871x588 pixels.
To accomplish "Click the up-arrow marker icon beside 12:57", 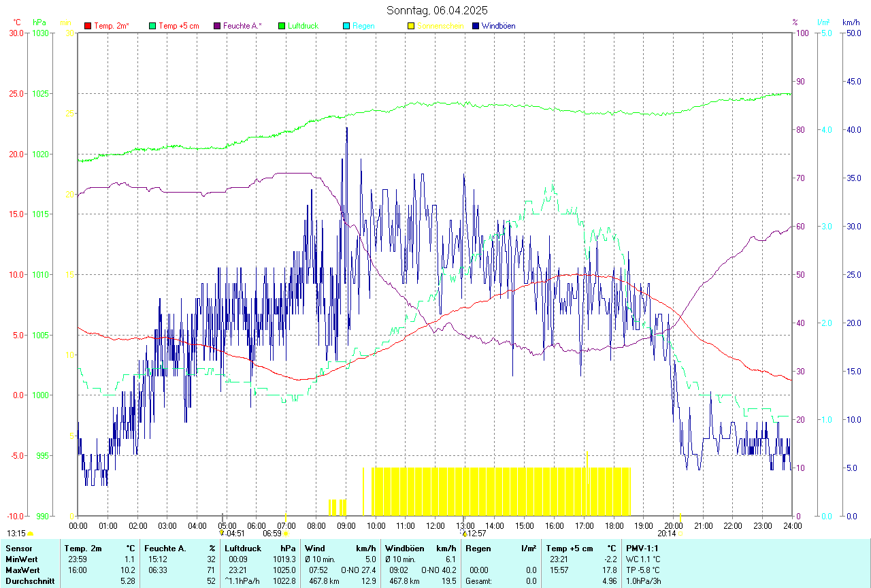I will point(464,534).
